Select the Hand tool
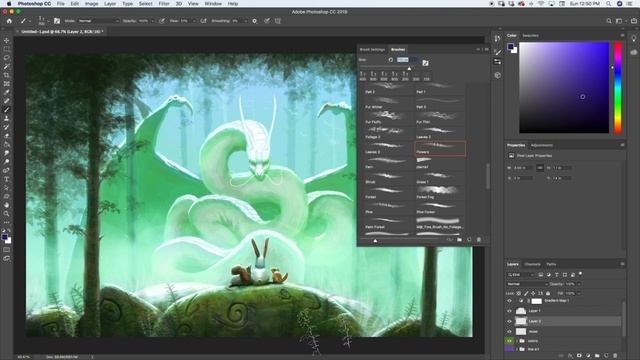The width and height of the screenshot is (640, 360). click(7, 205)
